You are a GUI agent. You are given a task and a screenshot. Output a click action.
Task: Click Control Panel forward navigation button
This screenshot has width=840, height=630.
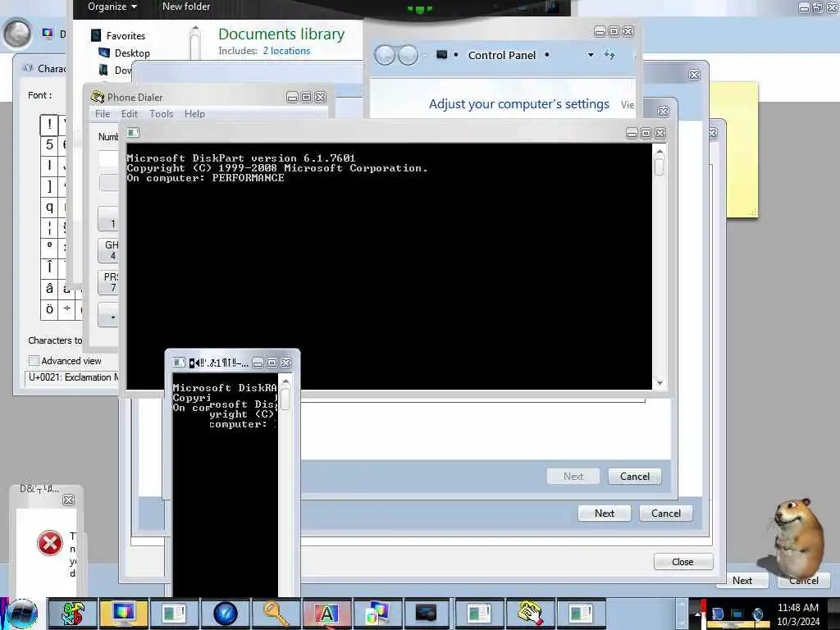[x=409, y=55]
